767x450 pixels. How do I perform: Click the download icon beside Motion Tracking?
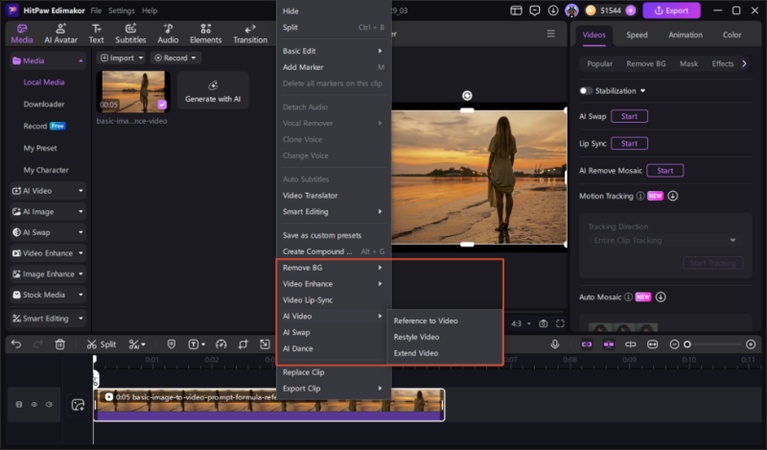(x=673, y=196)
